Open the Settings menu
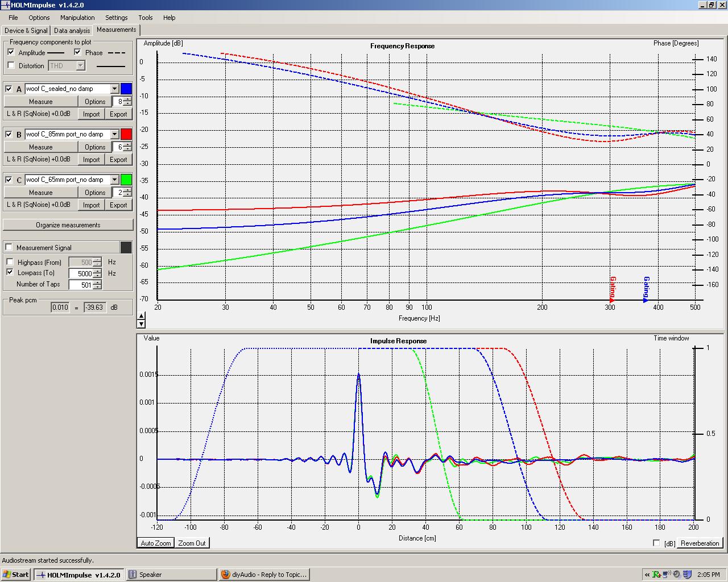Viewport: 728px width, 582px height. pos(116,18)
